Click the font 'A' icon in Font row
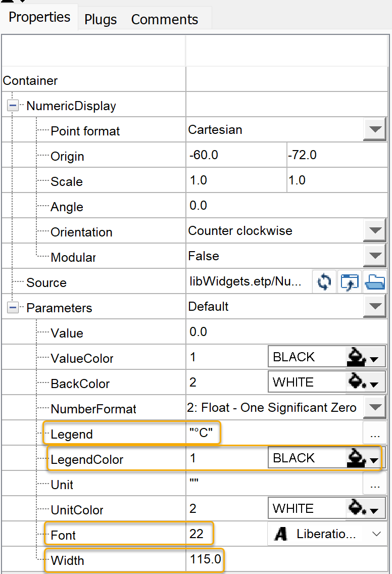Viewport: 392px width, 574px height. pyautogui.click(x=281, y=535)
